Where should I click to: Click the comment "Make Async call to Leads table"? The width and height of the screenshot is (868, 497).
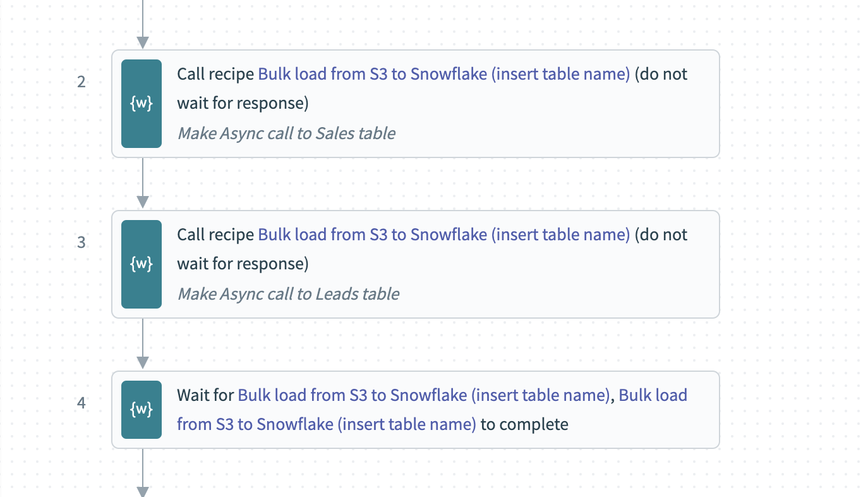288,294
